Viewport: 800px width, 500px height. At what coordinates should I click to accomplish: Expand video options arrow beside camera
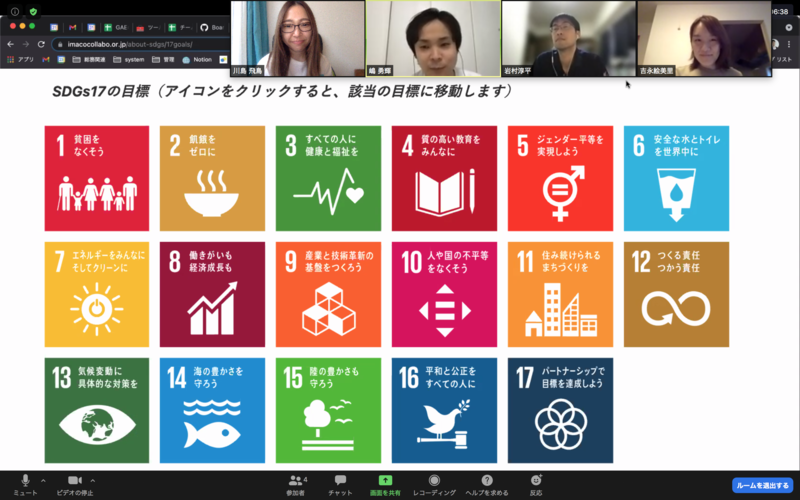[x=93, y=481]
